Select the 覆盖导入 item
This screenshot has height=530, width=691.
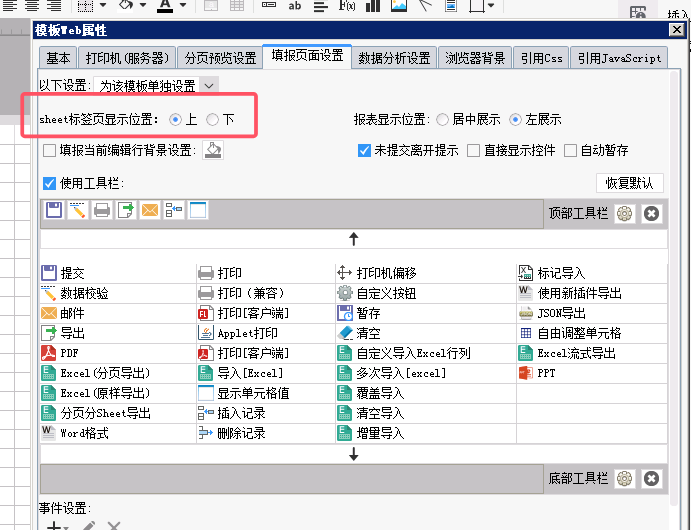[x=426, y=393]
